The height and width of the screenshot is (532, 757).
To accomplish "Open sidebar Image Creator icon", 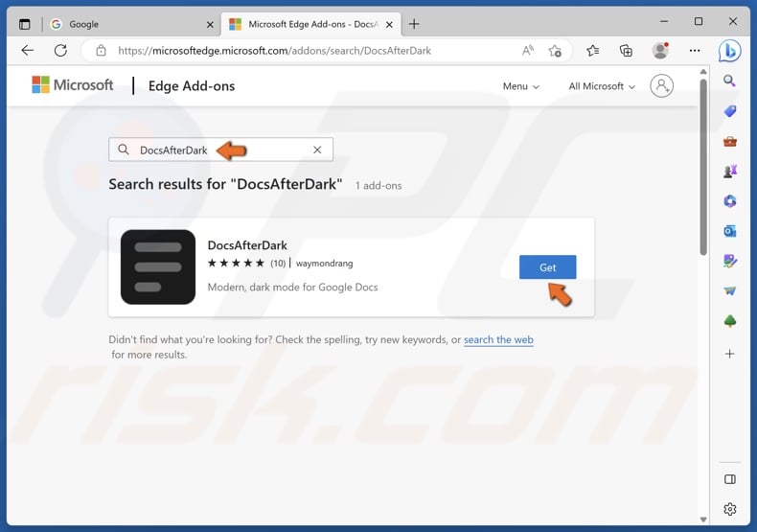I will pyautogui.click(x=729, y=261).
